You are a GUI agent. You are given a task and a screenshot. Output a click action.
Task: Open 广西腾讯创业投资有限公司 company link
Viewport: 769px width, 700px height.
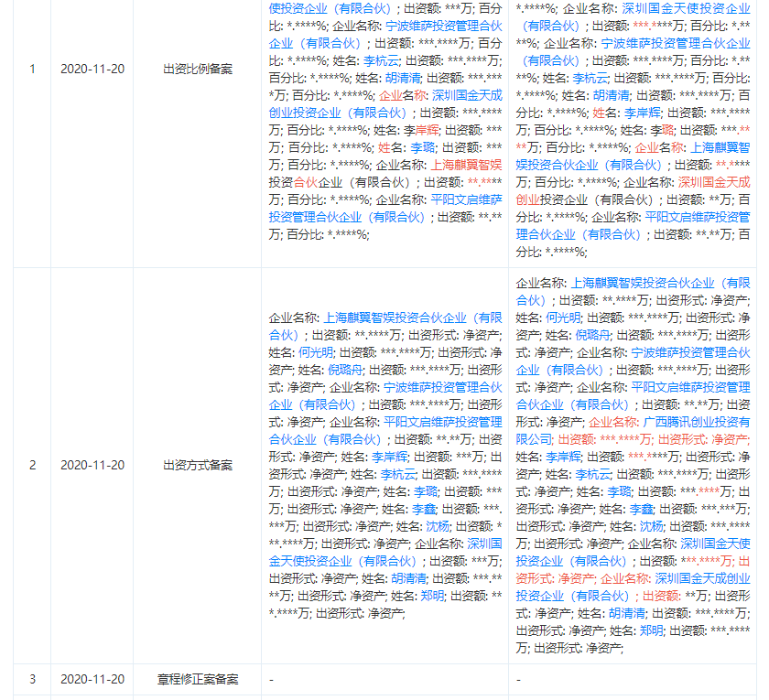click(x=695, y=422)
